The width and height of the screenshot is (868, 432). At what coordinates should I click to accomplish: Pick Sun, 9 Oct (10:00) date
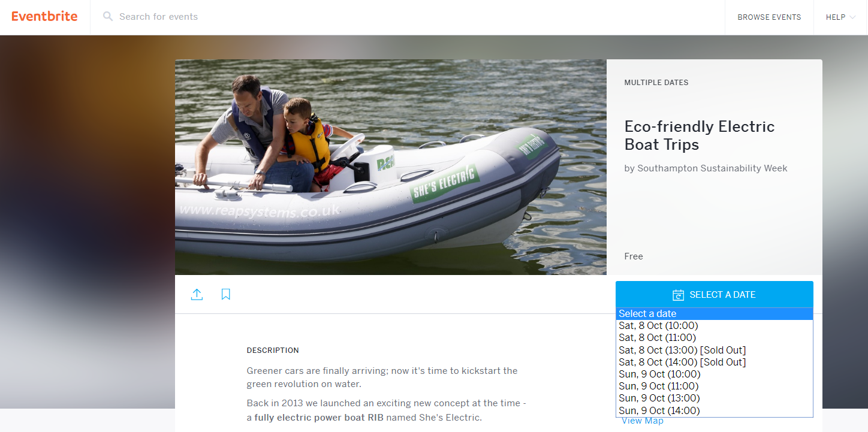[715, 374]
